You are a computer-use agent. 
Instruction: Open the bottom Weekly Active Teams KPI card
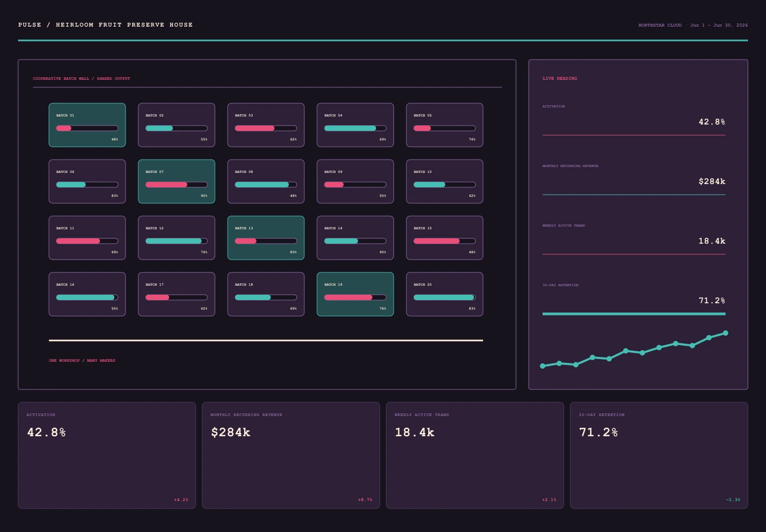coord(475,455)
